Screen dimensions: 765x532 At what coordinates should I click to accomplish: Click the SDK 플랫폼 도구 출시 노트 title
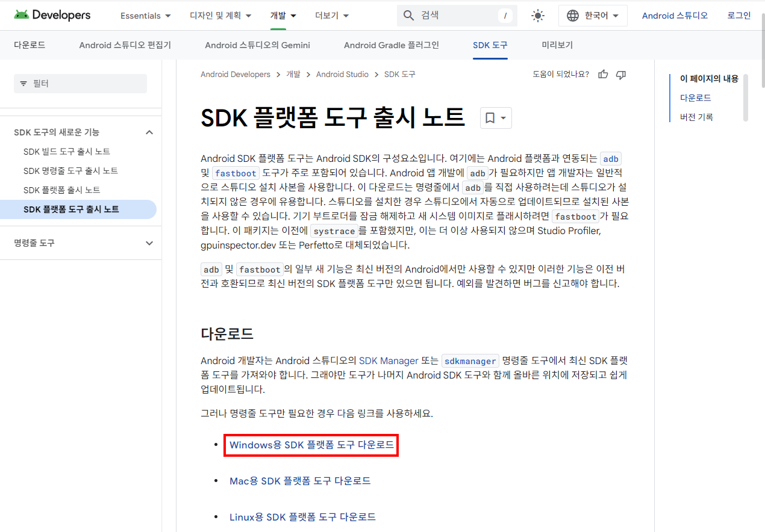pos(333,118)
